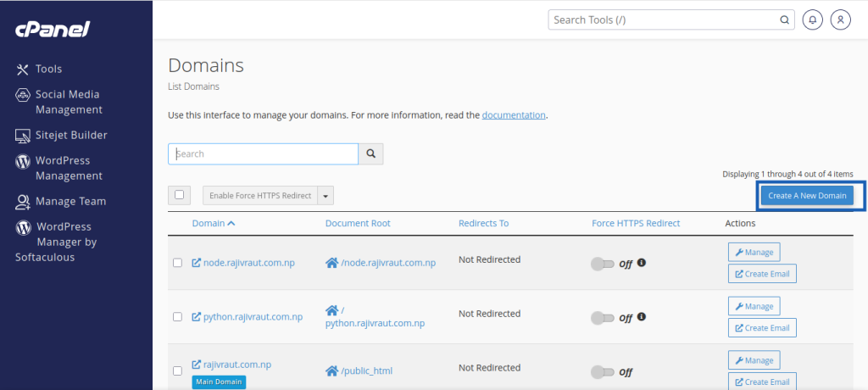Open /public_html document root
This screenshot has width=868, height=390.
pos(366,370)
